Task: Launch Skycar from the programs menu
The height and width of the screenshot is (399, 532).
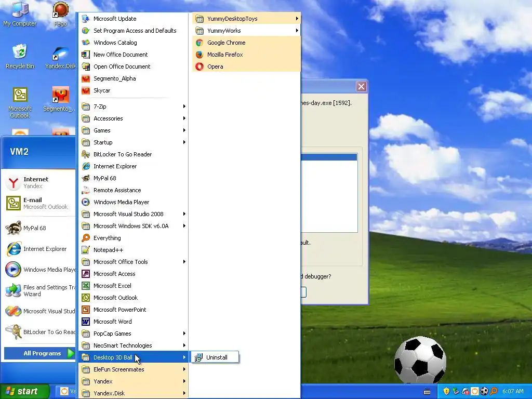Action: 134,90
